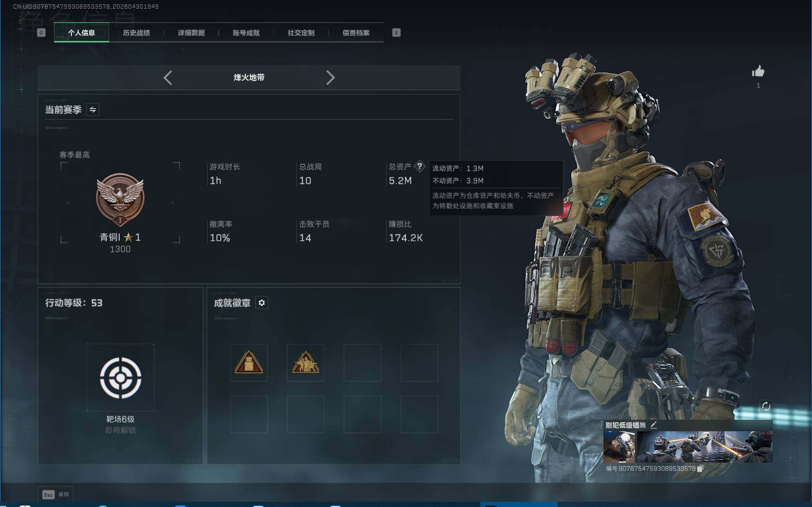Click the left arrow to switch game mode

pos(168,77)
